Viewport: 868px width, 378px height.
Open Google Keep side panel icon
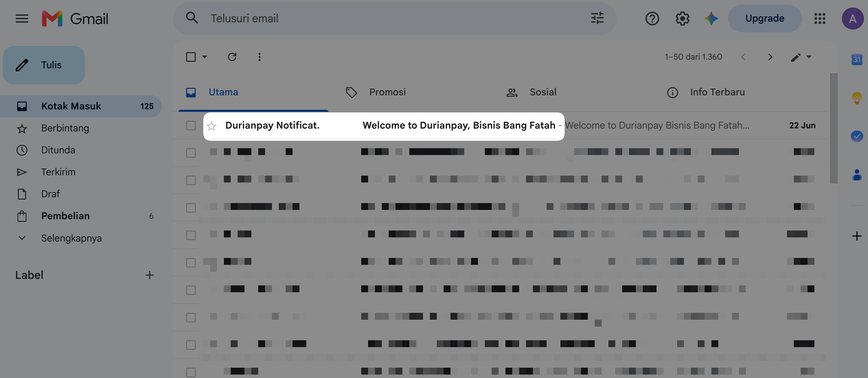(857, 98)
